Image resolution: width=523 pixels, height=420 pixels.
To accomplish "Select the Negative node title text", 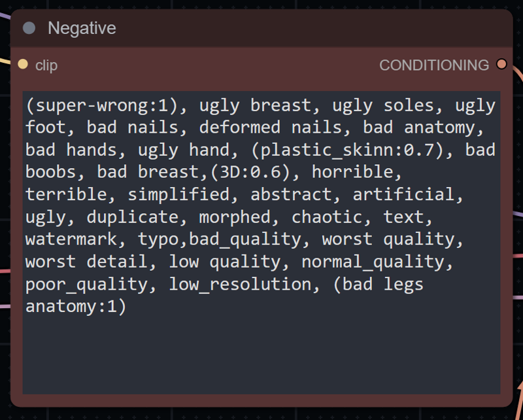I will coord(82,28).
